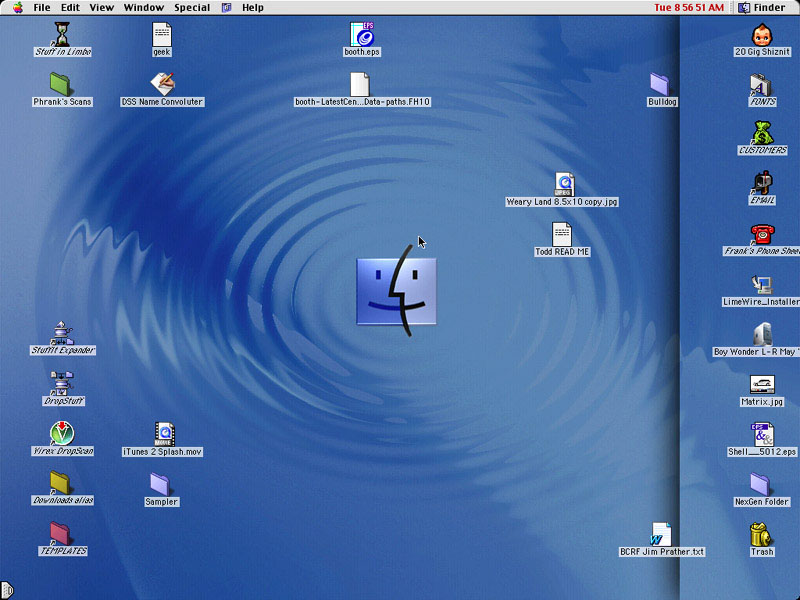Viewport: 800px width, 600px height.
Task: Select the EMAIL mailbox icon
Action: click(x=762, y=183)
